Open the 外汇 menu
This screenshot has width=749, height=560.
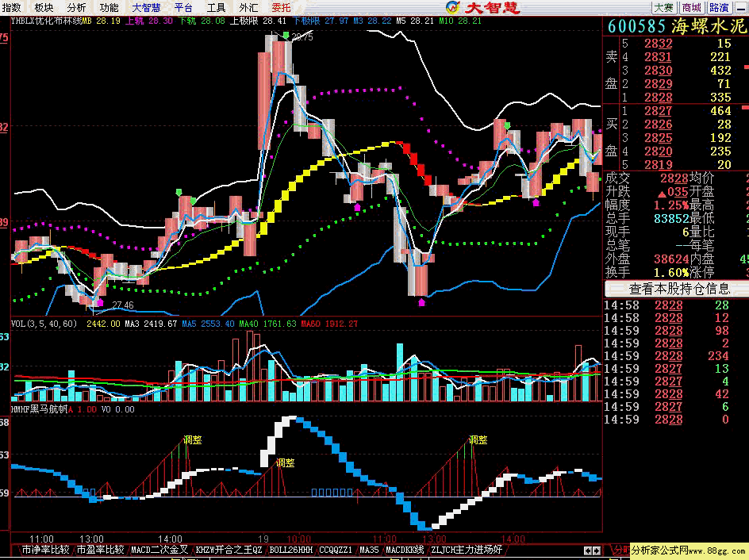coord(248,8)
